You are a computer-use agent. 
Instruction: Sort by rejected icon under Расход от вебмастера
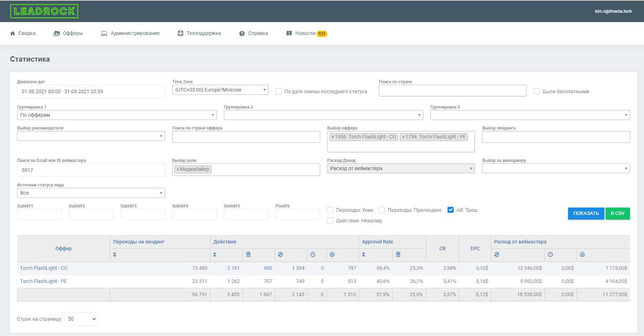click(x=497, y=255)
